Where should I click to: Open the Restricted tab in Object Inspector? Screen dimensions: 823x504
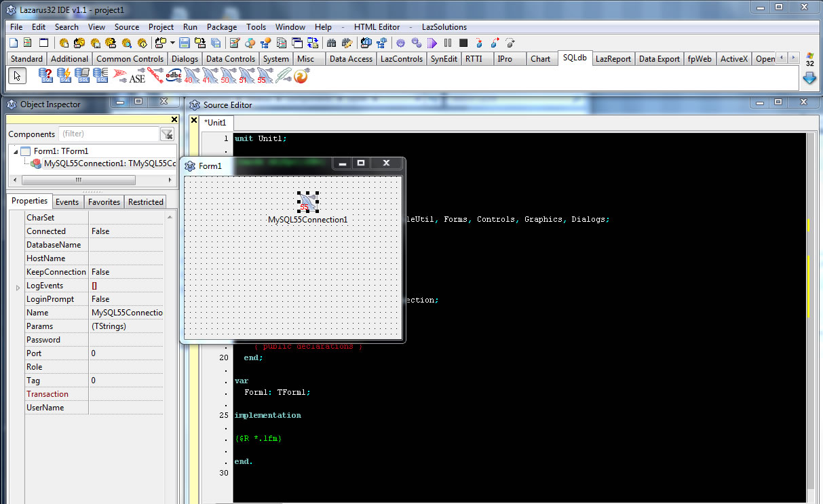[x=146, y=201]
